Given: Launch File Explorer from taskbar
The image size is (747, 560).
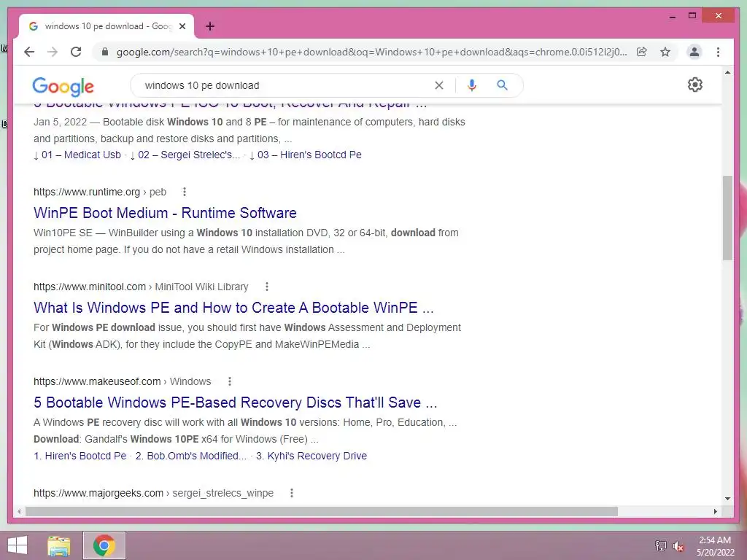Looking at the screenshot, I should pos(58,545).
